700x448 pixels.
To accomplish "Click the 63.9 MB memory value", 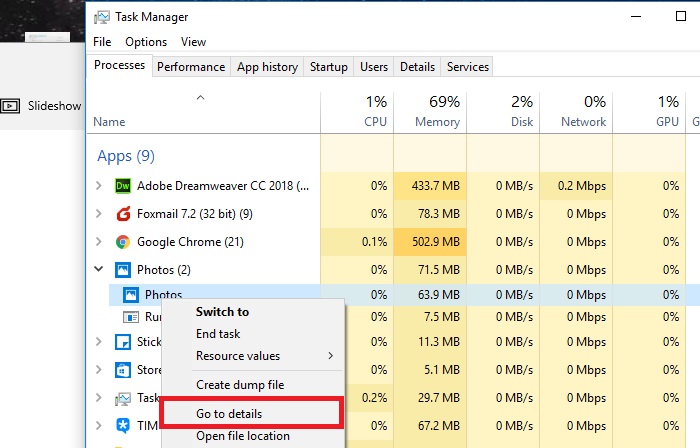I will pyautogui.click(x=438, y=295).
